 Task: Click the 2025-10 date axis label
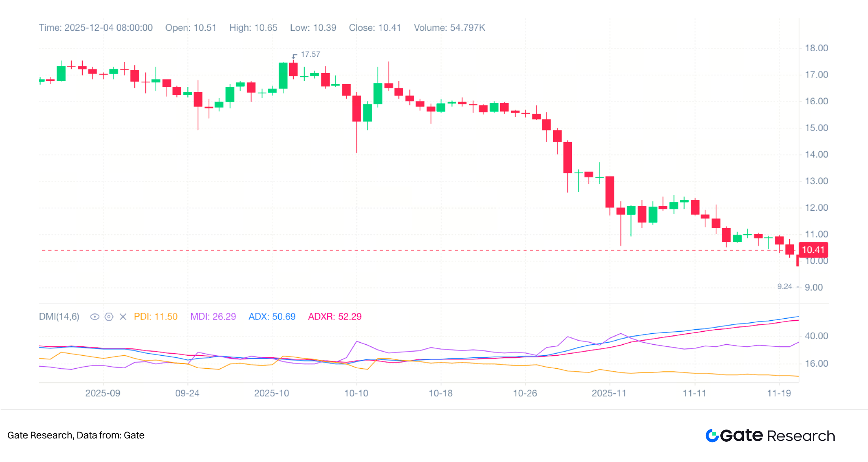[271, 393]
